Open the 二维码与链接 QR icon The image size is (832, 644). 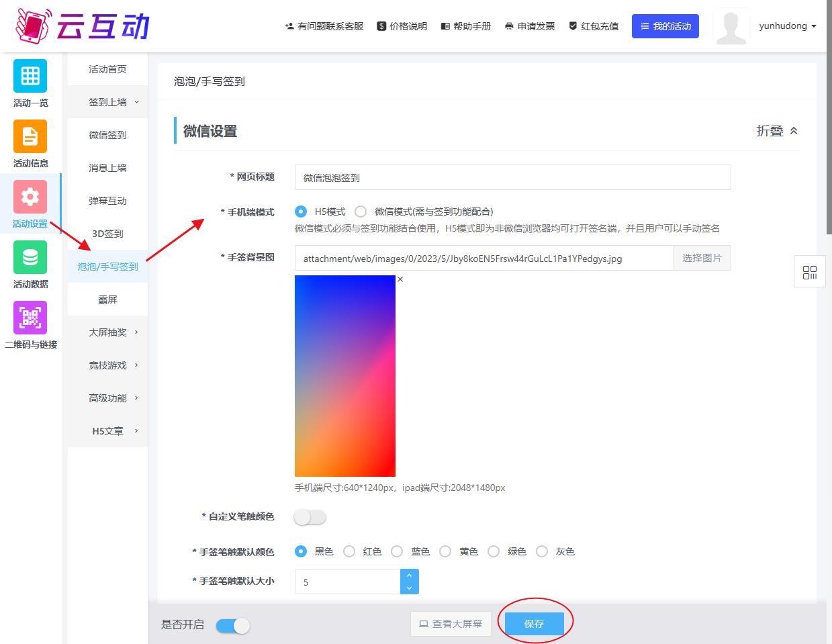[x=30, y=318]
